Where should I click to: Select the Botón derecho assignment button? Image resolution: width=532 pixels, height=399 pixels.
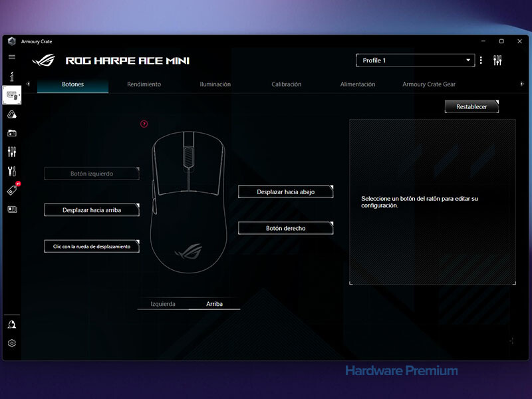coord(286,228)
